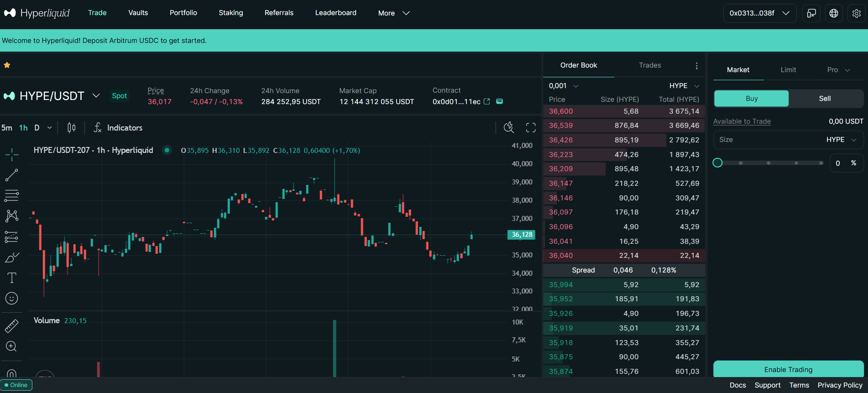
Task: Click the globe language icon
Action: click(833, 13)
